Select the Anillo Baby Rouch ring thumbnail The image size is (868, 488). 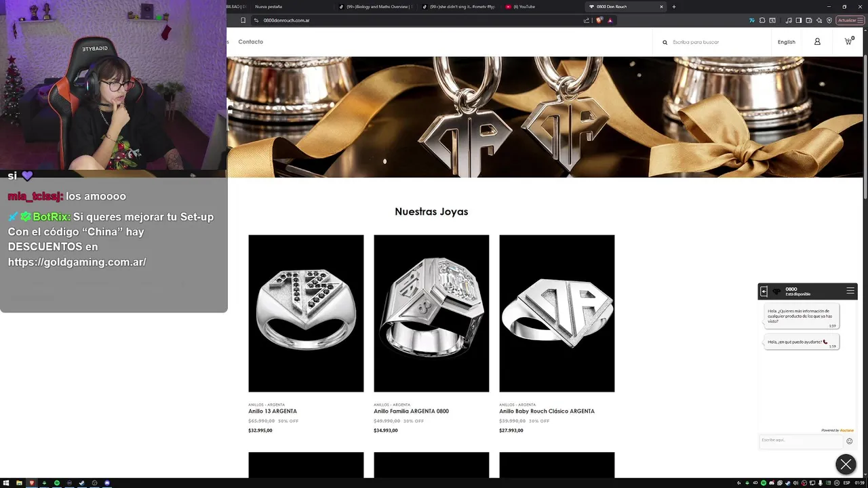(x=557, y=313)
